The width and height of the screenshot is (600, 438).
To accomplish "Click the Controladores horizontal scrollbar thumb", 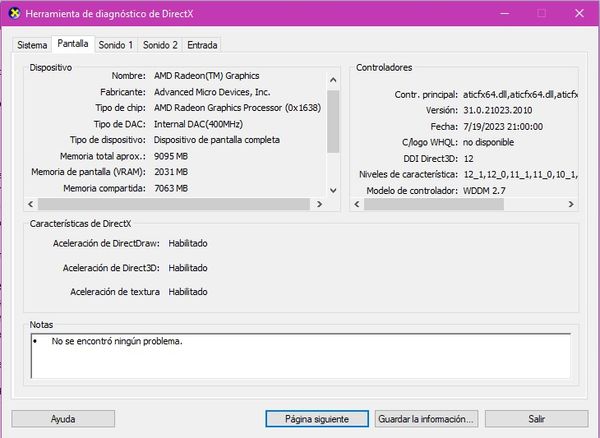I will point(434,204).
